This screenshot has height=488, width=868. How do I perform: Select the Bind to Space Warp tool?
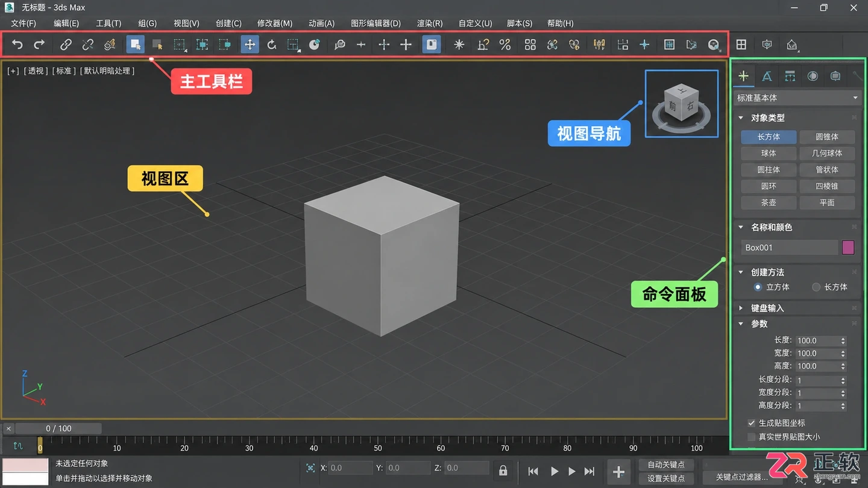(110, 45)
